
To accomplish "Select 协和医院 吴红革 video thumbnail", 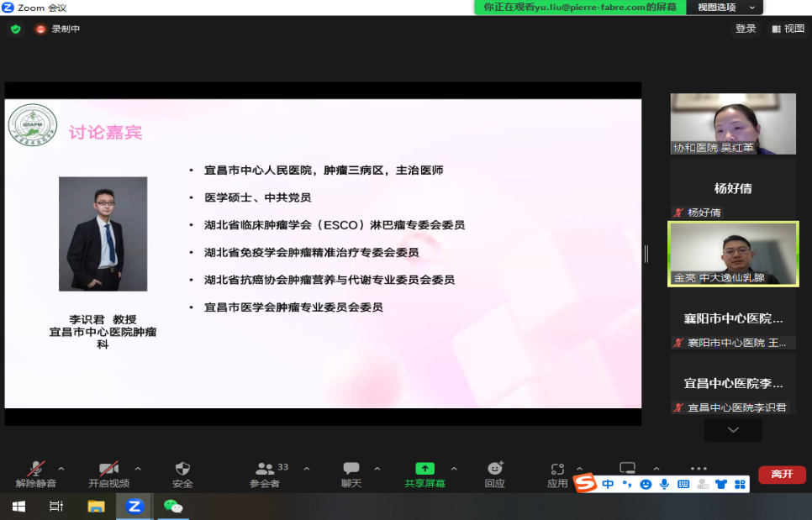I will (x=733, y=123).
